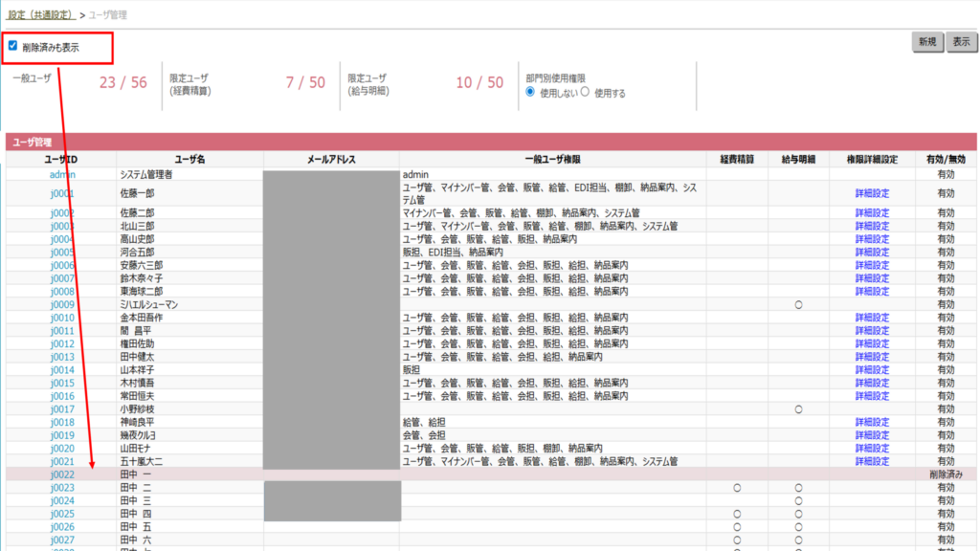Image resolution: width=980 pixels, height=551 pixels.
Task: Click the ユーザID column header
Action: (x=61, y=159)
